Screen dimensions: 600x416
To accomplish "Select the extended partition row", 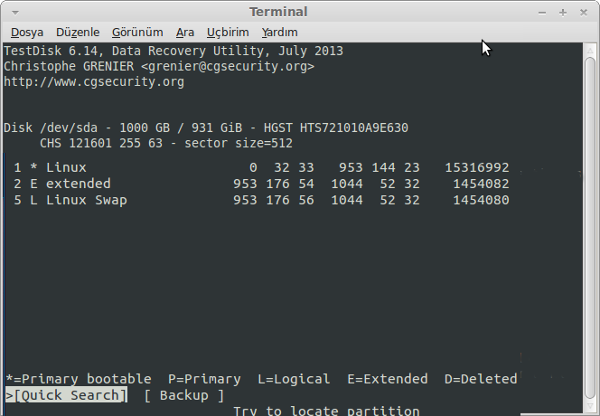I will pos(261,184).
